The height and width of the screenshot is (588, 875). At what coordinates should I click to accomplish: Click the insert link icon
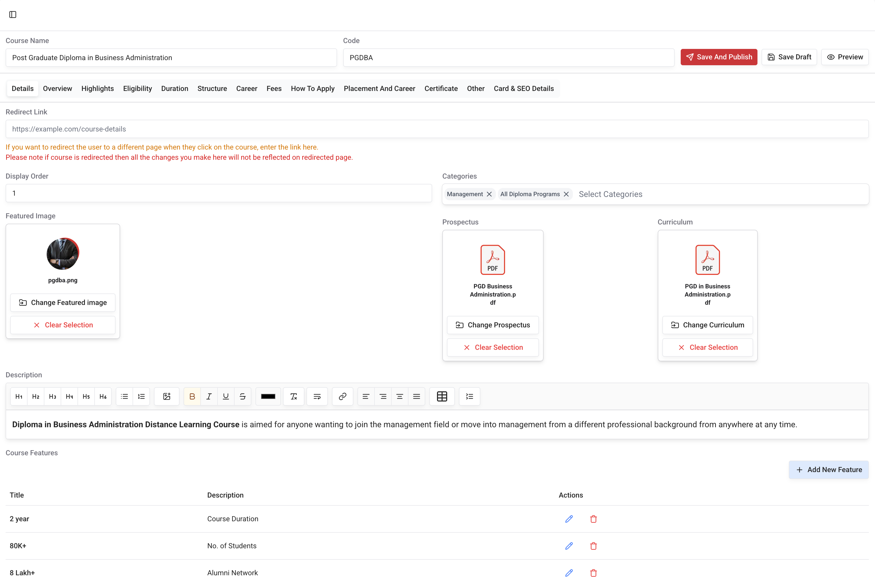pyautogui.click(x=342, y=396)
